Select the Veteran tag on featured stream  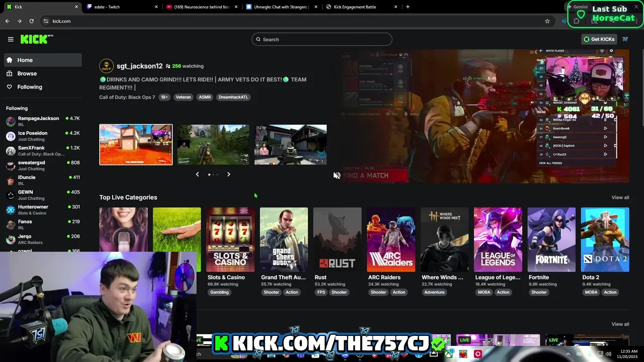point(183,97)
